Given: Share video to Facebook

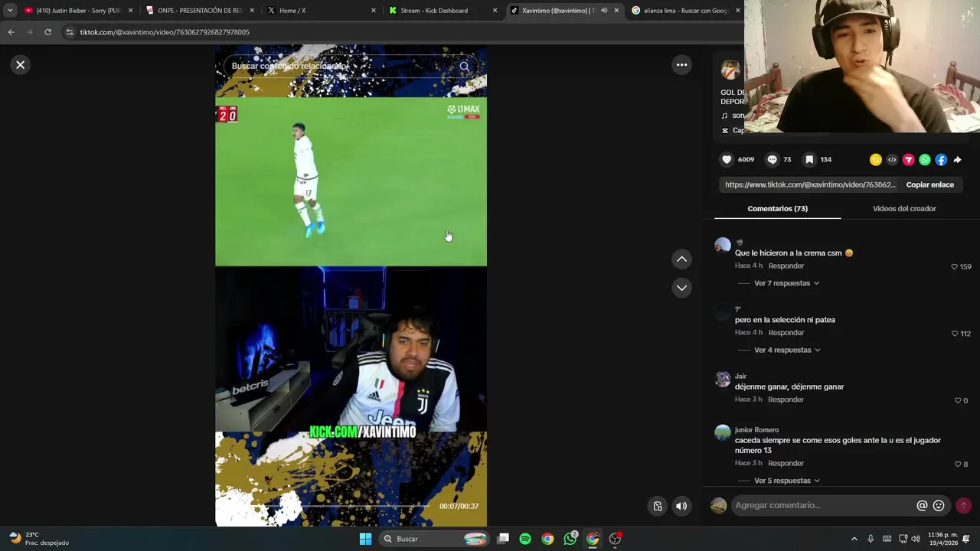Looking at the screenshot, I should [x=941, y=160].
